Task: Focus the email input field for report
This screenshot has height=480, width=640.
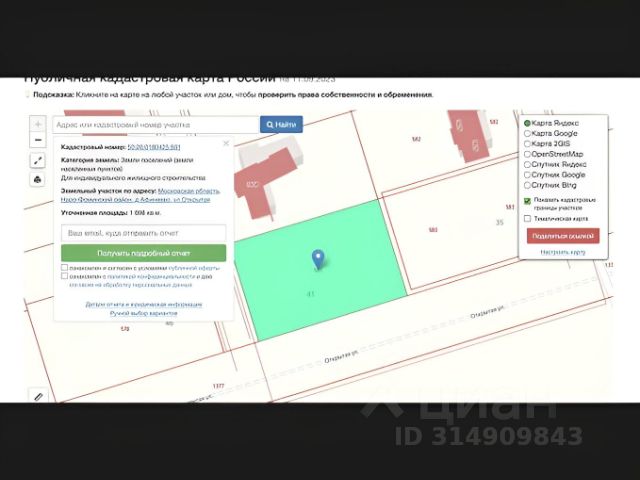Action: coord(144,233)
